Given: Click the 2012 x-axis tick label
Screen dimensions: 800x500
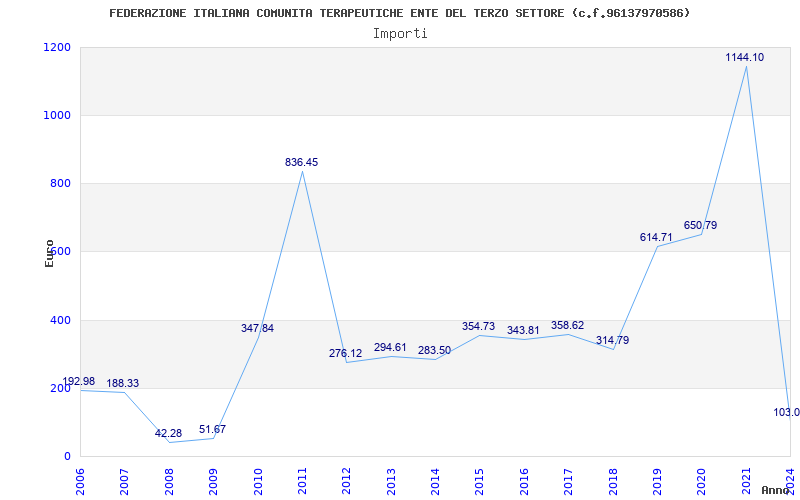Looking at the screenshot, I should coord(346,481).
